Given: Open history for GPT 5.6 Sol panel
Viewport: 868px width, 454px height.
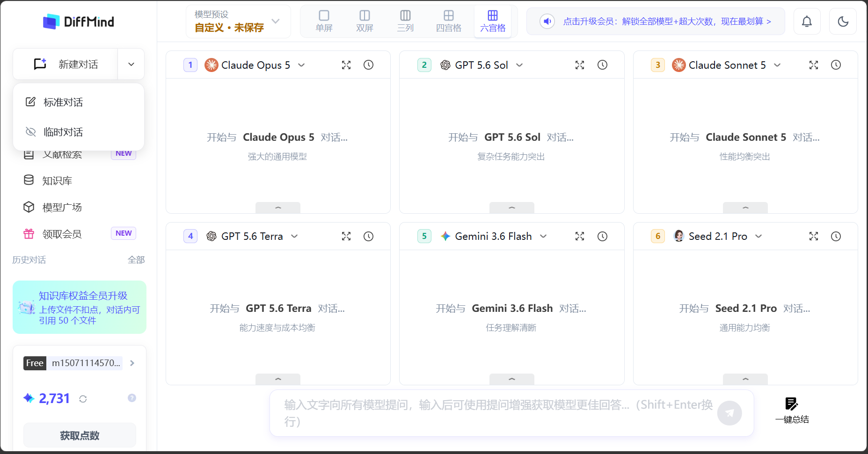Looking at the screenshot, I should point(602,65).
